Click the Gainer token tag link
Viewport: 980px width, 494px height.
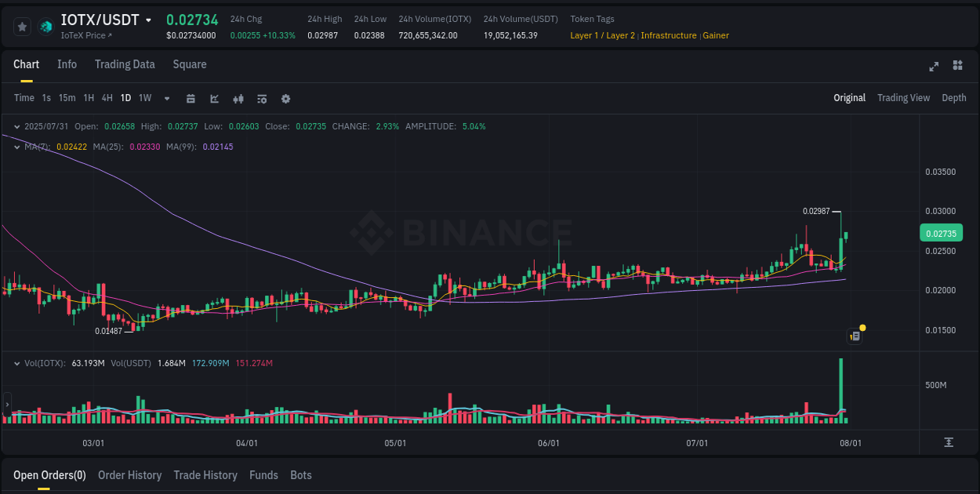(715, 35)
